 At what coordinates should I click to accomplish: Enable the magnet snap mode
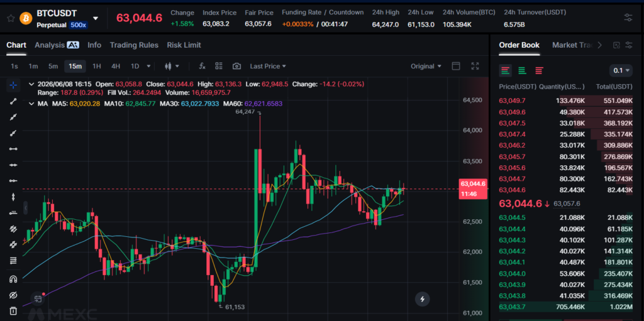[13, 279]
